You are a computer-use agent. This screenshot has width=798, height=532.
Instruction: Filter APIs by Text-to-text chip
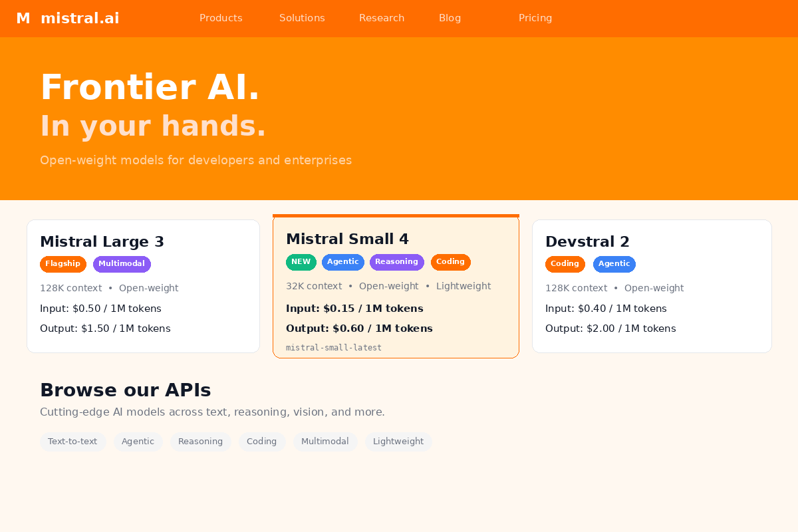72,442
